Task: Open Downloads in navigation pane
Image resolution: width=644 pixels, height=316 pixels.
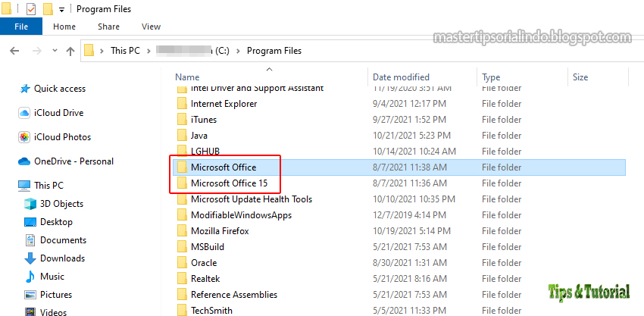Action: click(x=62, y=258)
